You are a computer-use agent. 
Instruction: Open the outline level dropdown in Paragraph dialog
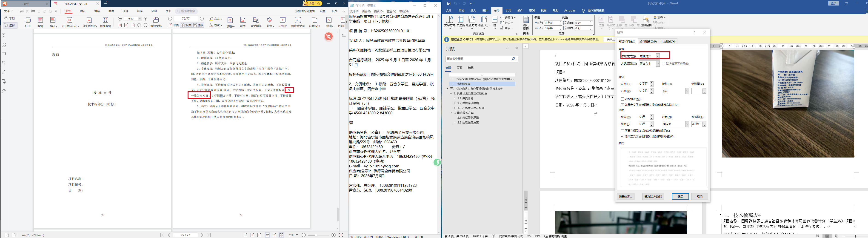pyautogui.click(x=657, y=64)
